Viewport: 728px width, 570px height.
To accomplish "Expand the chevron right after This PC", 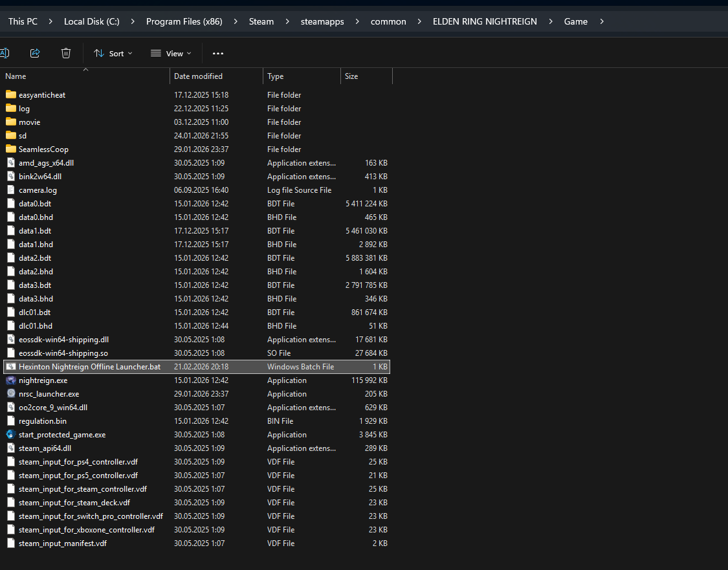I will click(x=50, y=21).
